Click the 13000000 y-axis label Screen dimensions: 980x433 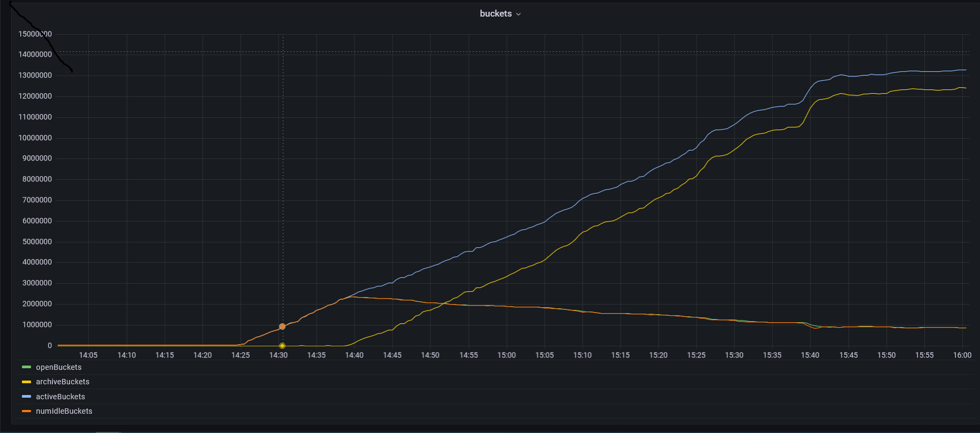coord(35,75)
